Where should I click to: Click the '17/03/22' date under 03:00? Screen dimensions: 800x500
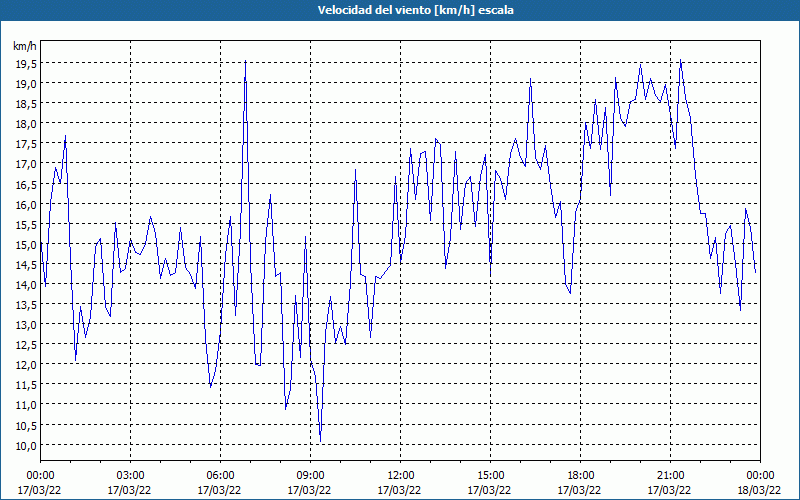click(x=129, y=490)
